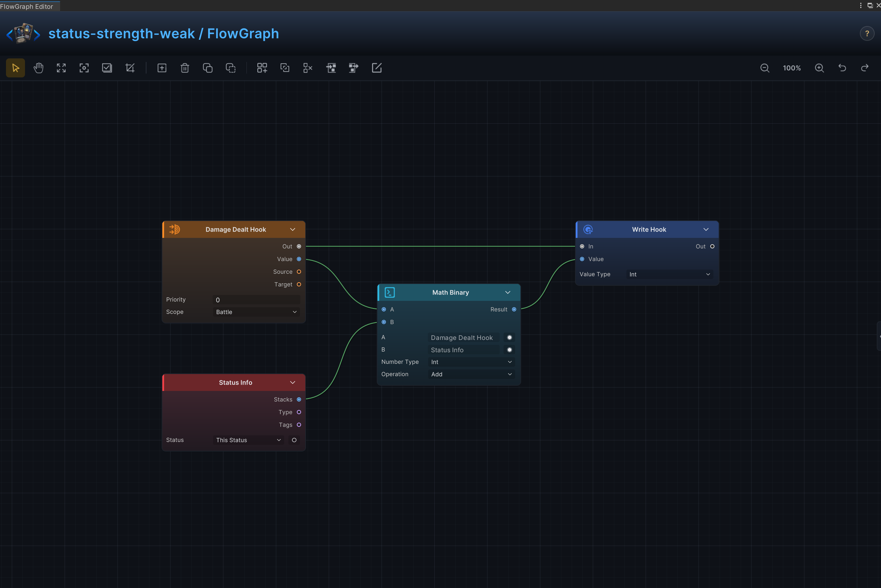Click the Tags output port

(299, 424)
